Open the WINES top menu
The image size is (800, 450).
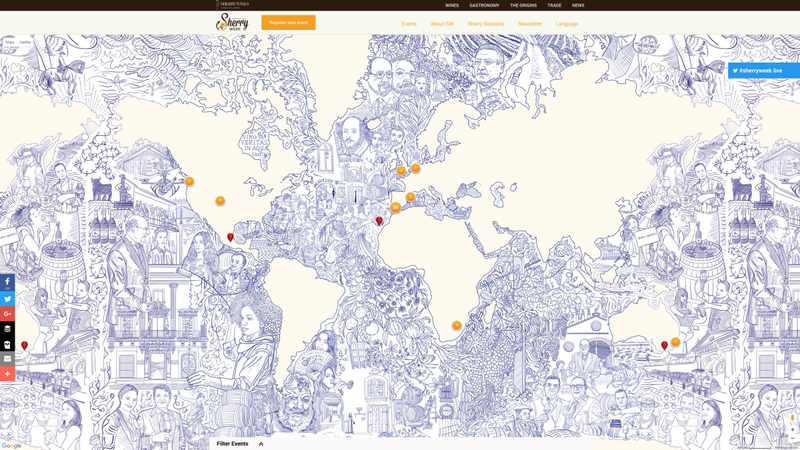pyautogui.click(x=452, y=5)
